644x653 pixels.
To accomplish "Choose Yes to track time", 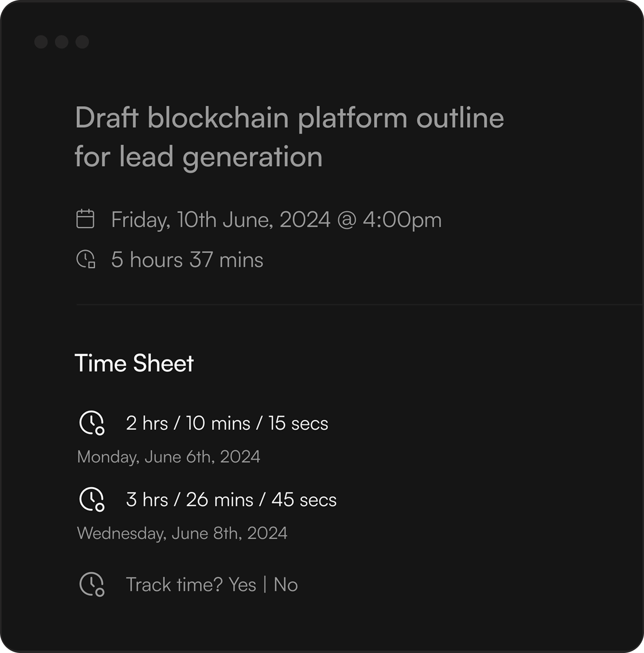I will point(242,585).
